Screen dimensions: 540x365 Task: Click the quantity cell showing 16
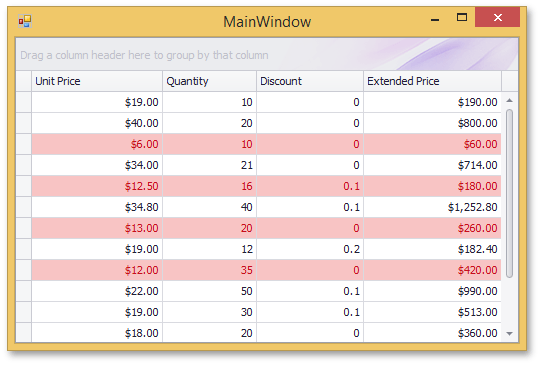209,186
